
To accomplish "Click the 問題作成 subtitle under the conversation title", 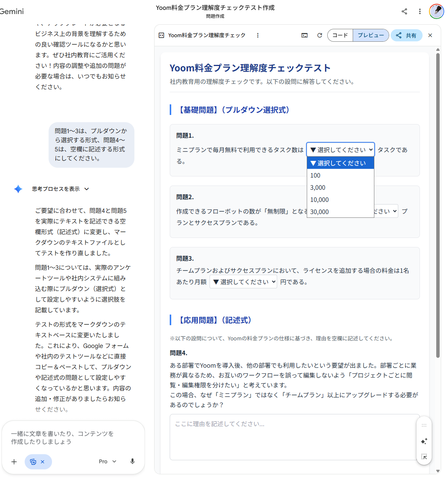I will point(215,16).
